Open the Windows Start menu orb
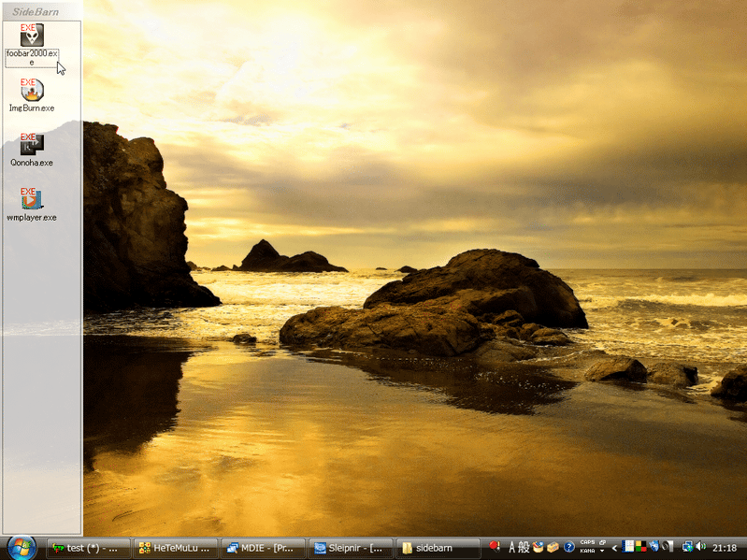747x560 pixels. pos(21,547)
